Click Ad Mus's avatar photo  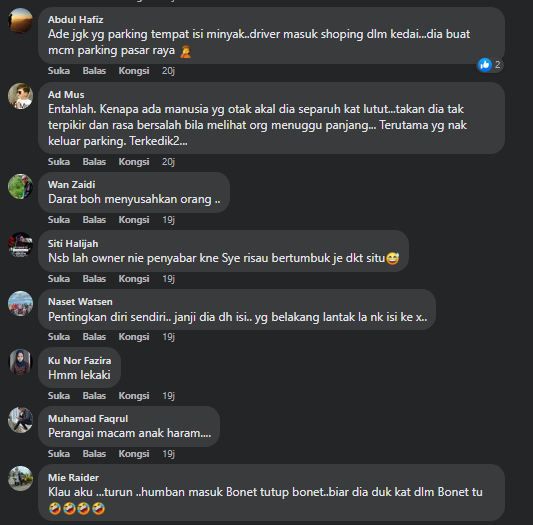point(20,96)
